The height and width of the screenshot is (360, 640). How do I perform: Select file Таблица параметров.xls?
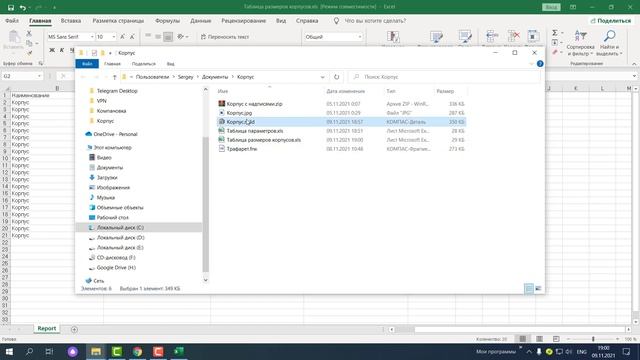coord(255,131)
